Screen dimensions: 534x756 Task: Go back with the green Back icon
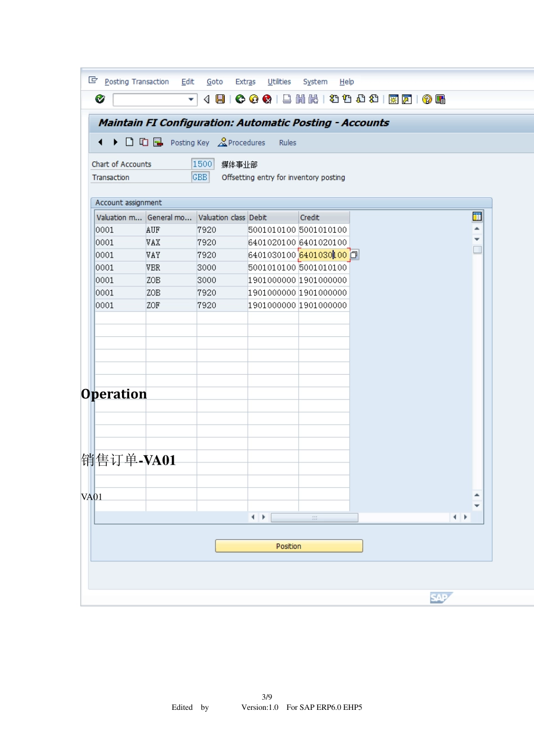click(x=240, y=99)
